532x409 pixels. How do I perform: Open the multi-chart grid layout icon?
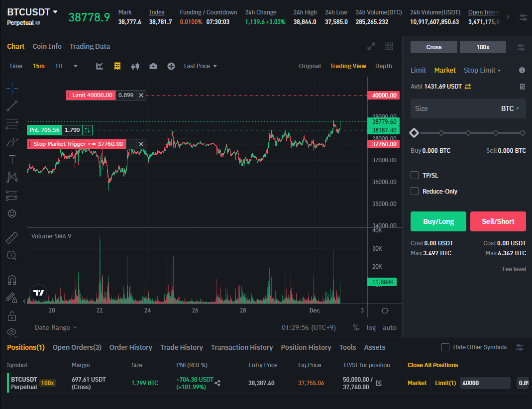coord(389,46)
